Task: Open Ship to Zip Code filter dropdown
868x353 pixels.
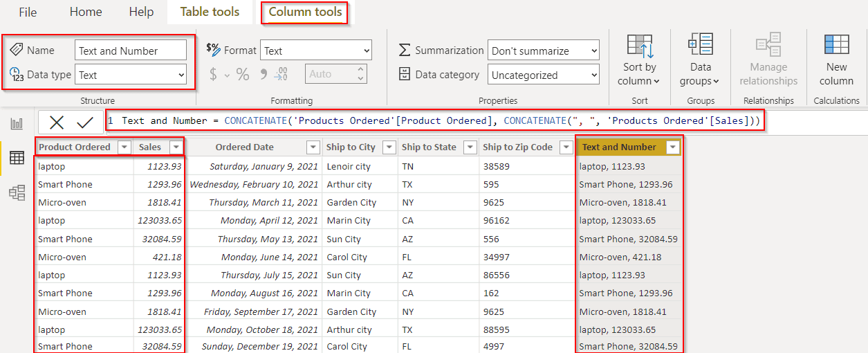Action: point(565,147)
